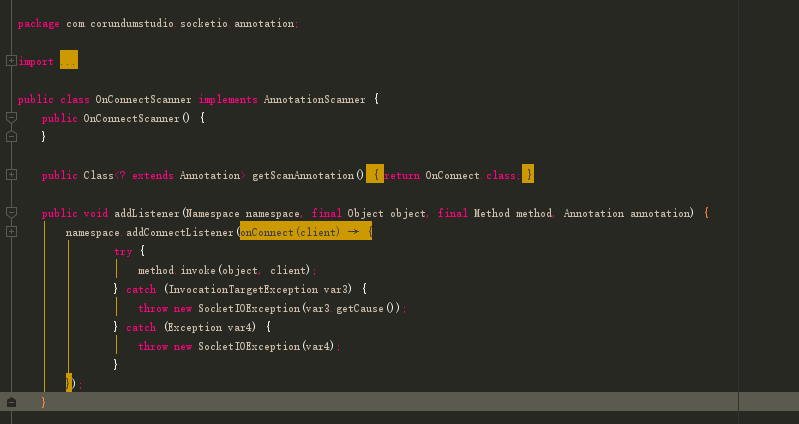Collapse the addListener method fold marker

tap(11, 213)
